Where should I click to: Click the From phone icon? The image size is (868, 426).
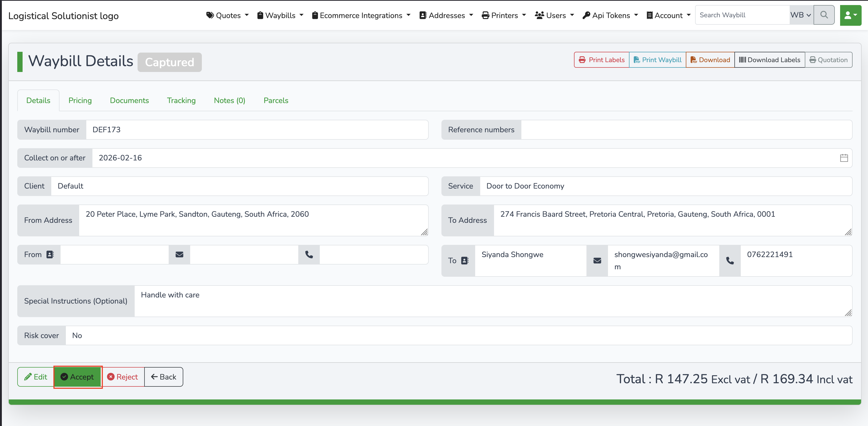(x=309, y=254)
